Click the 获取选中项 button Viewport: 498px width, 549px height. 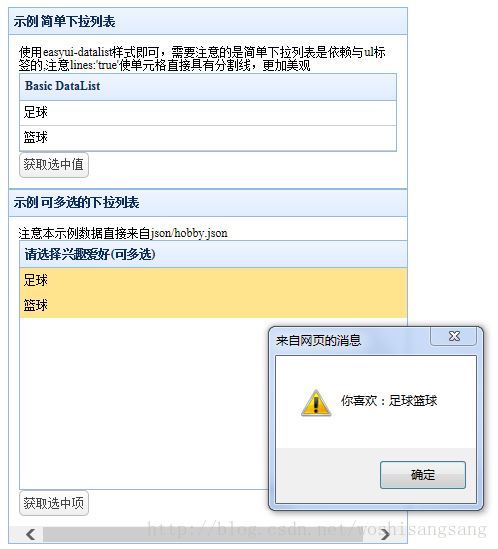[x=54, y=503]
